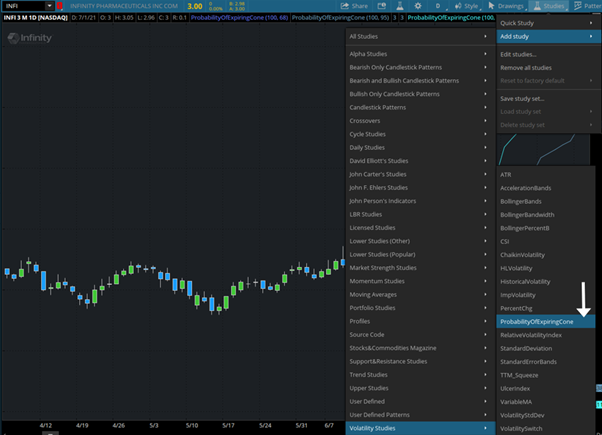The height and width of the screenshot is (435, 602).
Task: Open User Defined category
Action: (418, 402)
